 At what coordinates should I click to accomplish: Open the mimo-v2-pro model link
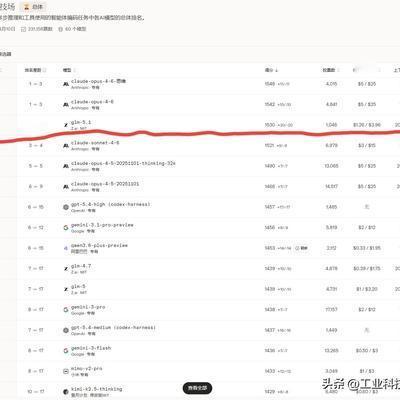[x=87, y=368]
